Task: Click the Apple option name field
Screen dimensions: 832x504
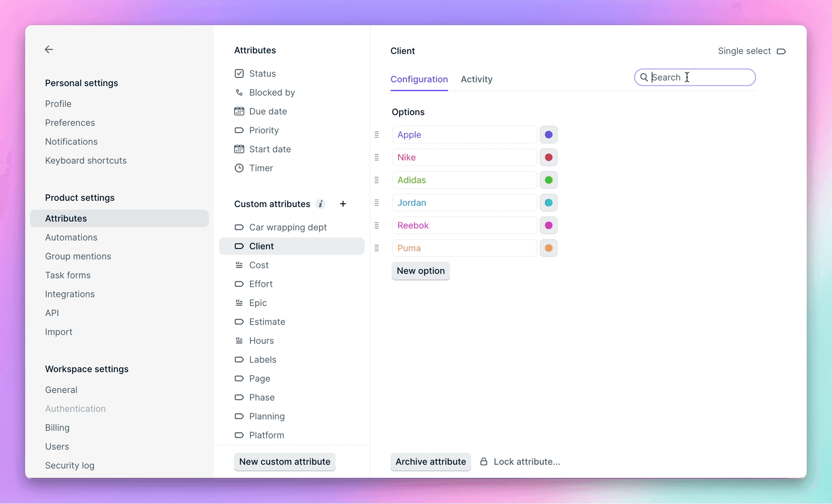Action: click(x=464, y=135)
